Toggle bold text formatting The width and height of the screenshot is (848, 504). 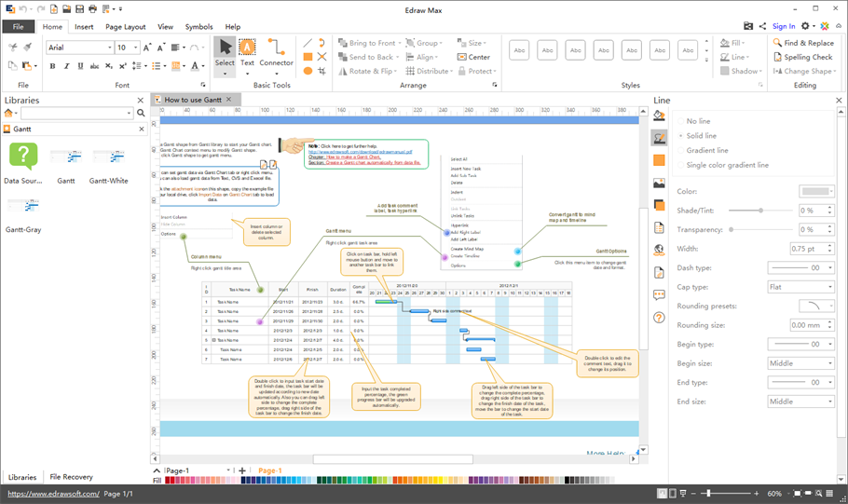click(52, 66)
